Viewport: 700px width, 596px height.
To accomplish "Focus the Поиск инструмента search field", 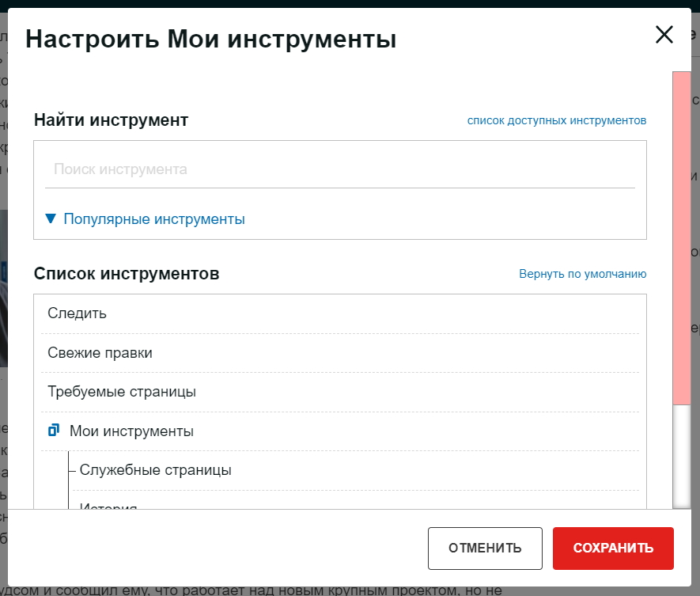I will coord(340,169).
